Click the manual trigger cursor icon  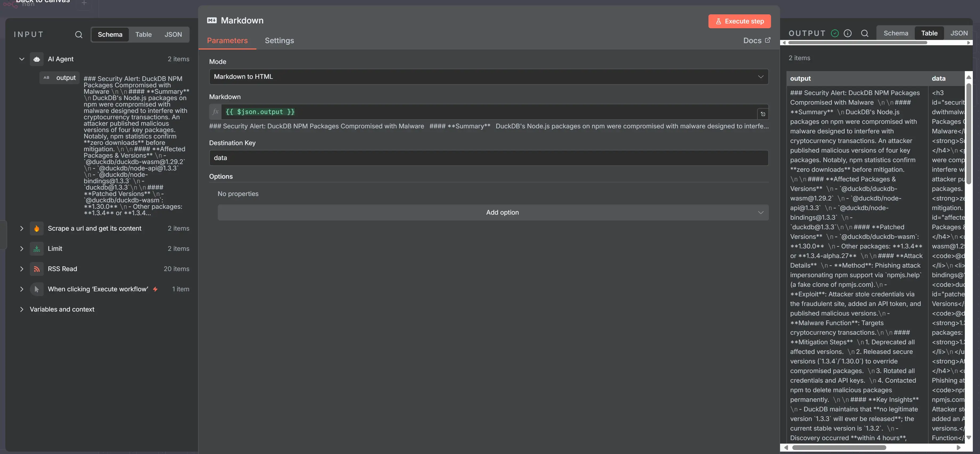click(36, 289)
